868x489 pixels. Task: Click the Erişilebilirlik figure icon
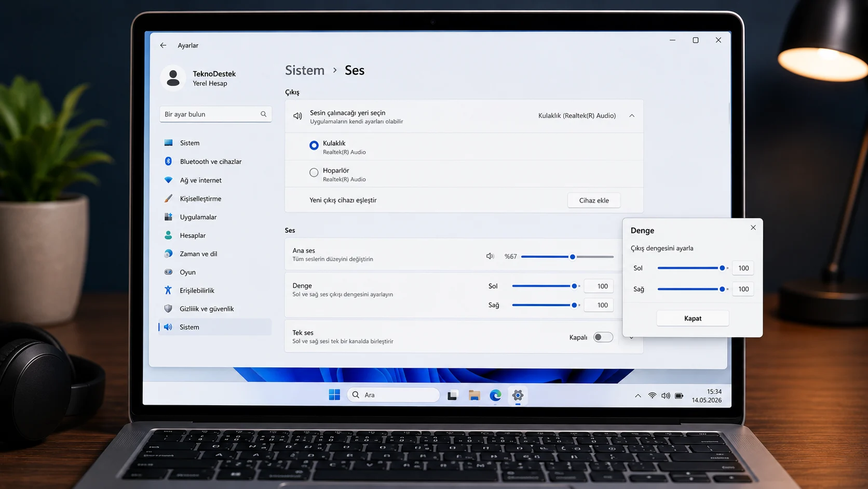pyautogui.click(x=168, y=290)
